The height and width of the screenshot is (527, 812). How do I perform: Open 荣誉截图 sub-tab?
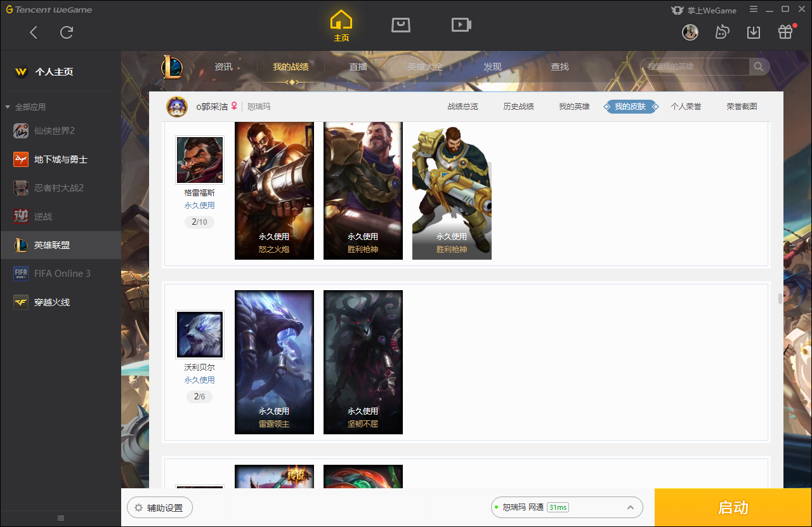click(742, 107)
